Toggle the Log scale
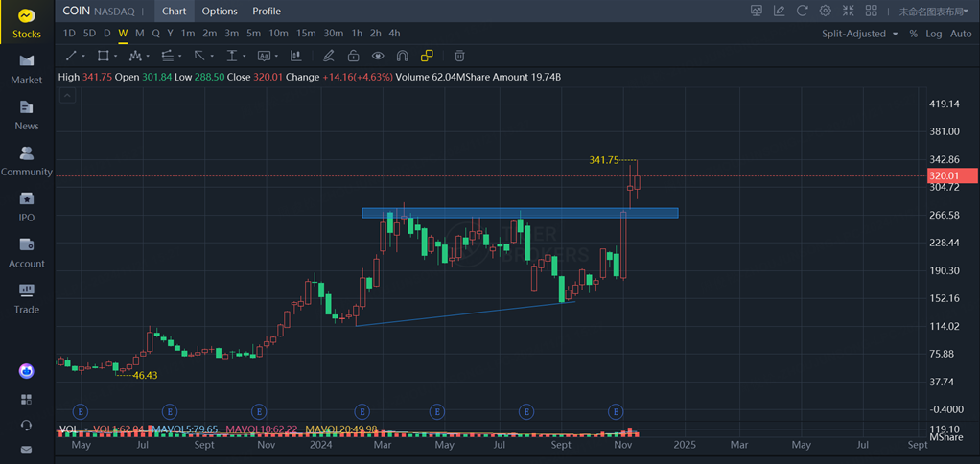Screen dimensions: 980x464 click(934, 34)
